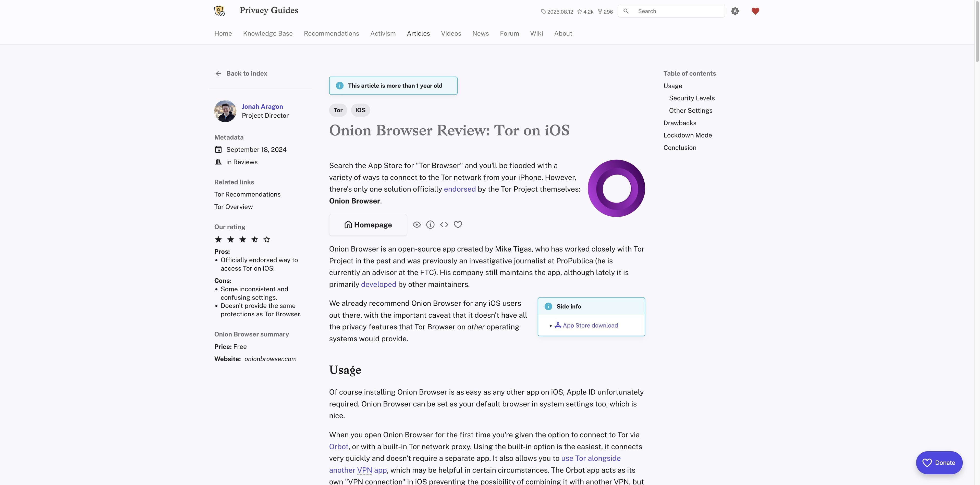Click the half-filled fourth rating star
The width and height of the screenshot is (980, 485).
(255, 239)
